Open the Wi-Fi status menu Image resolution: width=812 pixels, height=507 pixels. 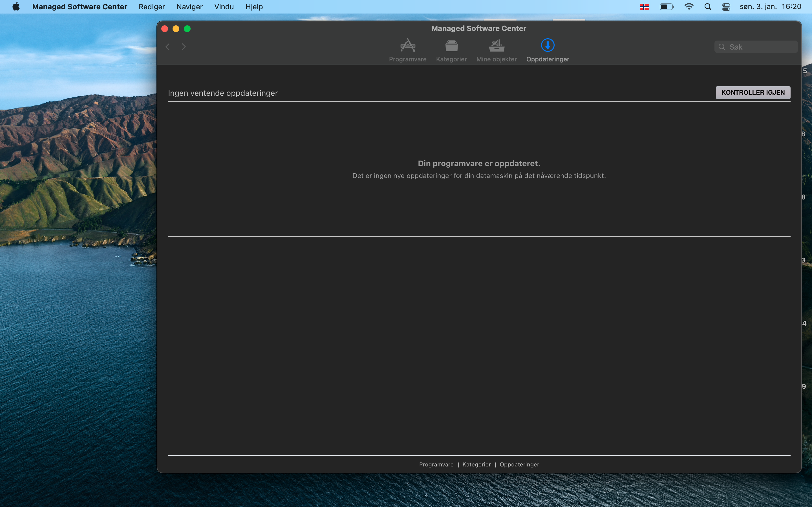(689, 7)
